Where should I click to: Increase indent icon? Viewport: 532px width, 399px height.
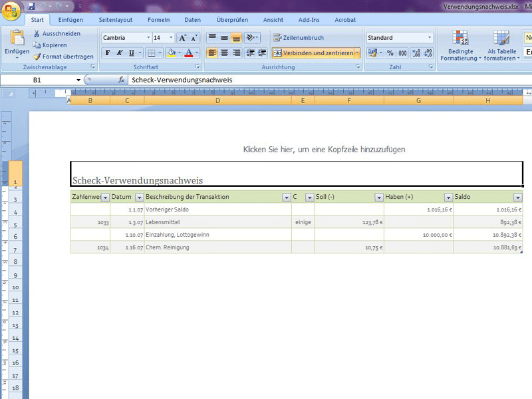pos(262,53)
